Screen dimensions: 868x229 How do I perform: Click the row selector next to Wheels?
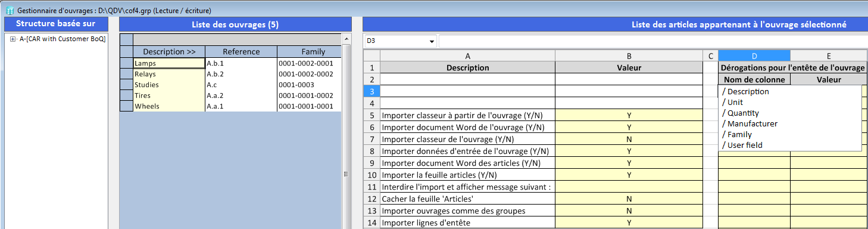[x=126, y=106]
